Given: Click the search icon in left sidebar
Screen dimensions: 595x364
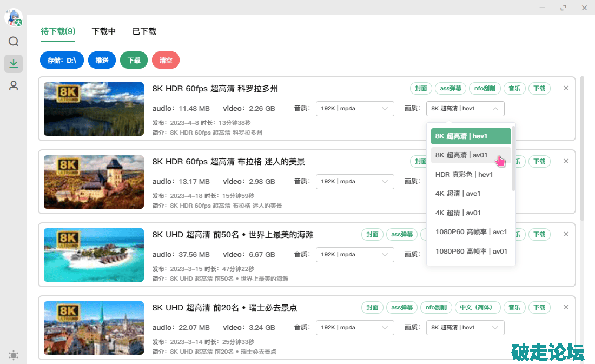Looking at the screenshot, I should pyautogui.click(x=14, y=42).
